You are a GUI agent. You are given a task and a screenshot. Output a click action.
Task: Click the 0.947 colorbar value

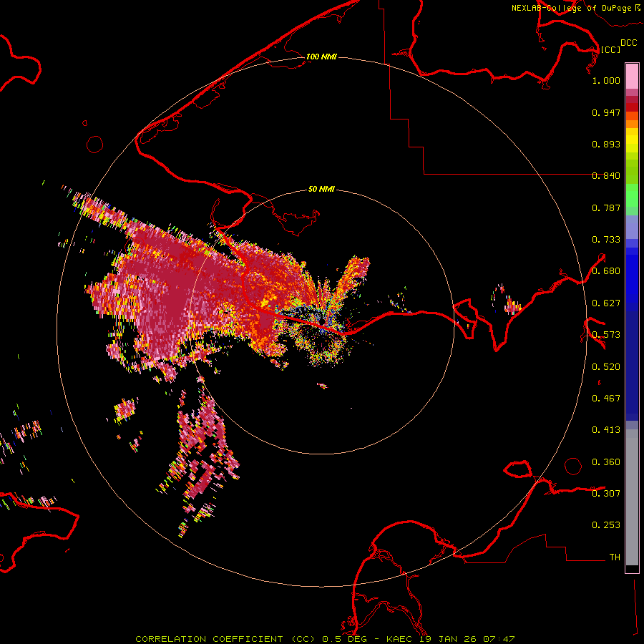(x=606, y=112)
